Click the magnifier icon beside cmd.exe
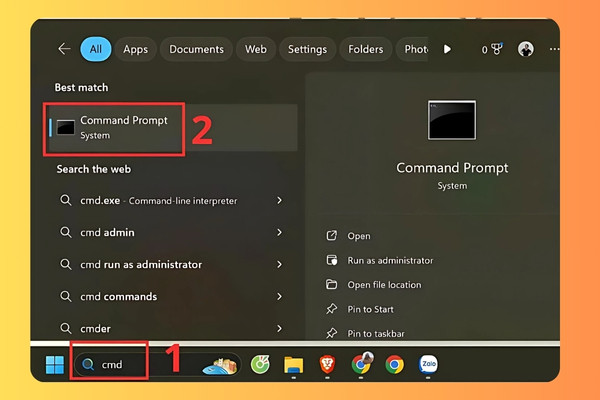 click(x=66, y=200)
